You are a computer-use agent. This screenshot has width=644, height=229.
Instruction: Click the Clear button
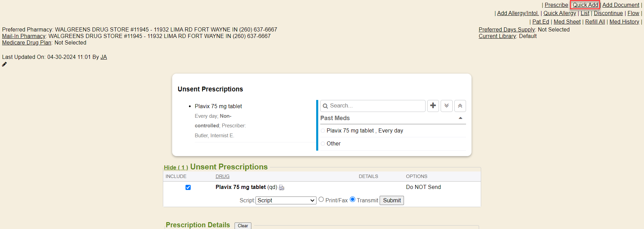click(x=243, y=226)
